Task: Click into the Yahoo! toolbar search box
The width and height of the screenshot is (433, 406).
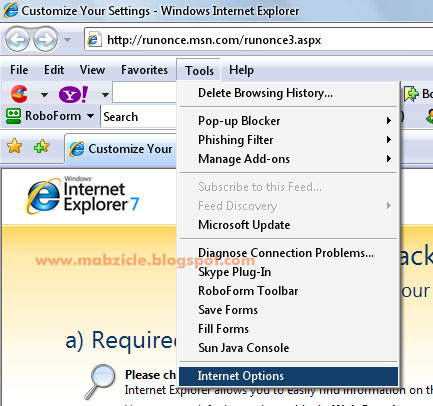Action: 144,92
